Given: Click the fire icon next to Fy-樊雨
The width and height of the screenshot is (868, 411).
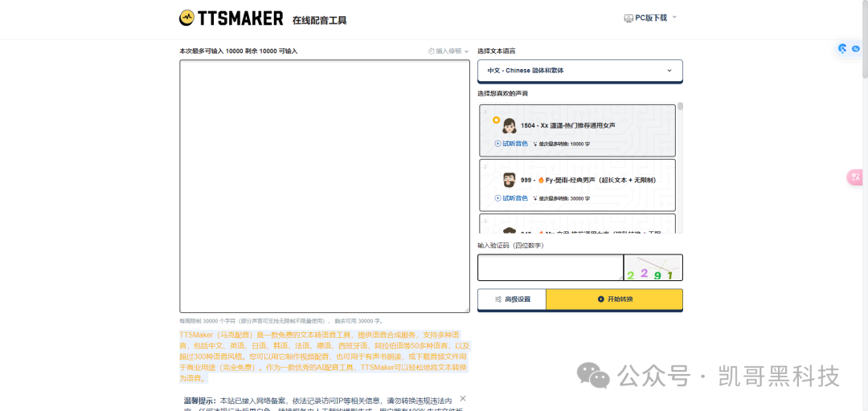Looking at the screenshot, I should point(539,181).
